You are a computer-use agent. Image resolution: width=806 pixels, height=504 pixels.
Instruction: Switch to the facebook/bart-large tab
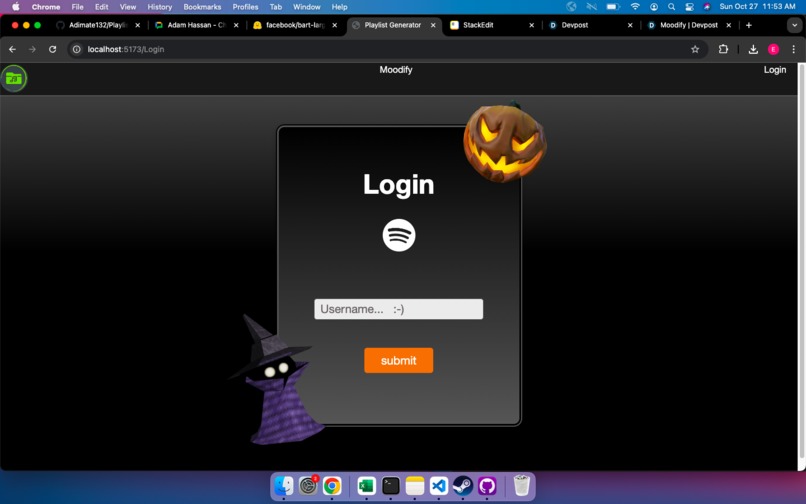295,25
